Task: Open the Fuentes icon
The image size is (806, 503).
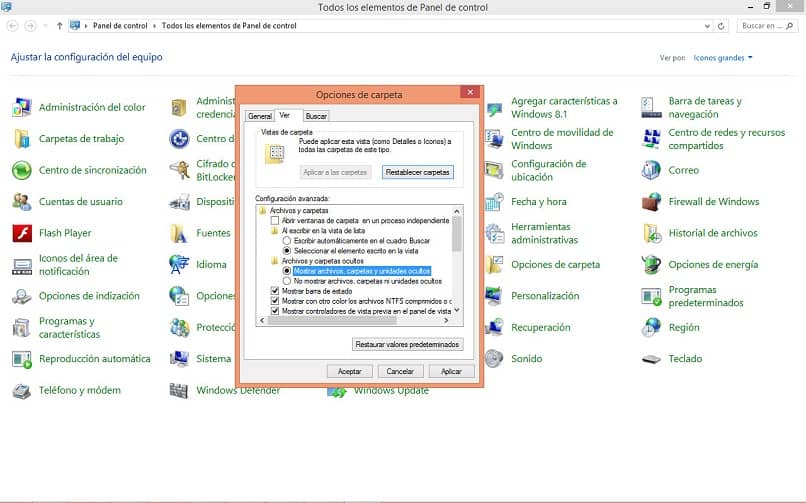Action: pos(179,233)
